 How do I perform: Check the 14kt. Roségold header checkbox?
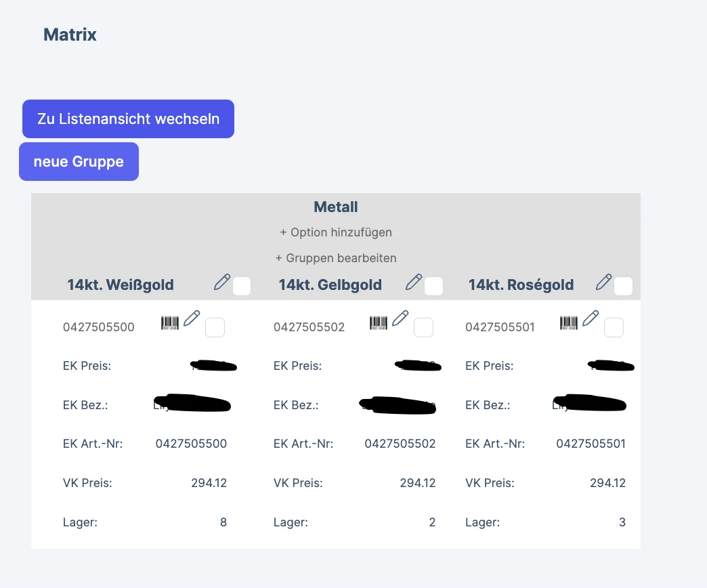tap(624, 287)
